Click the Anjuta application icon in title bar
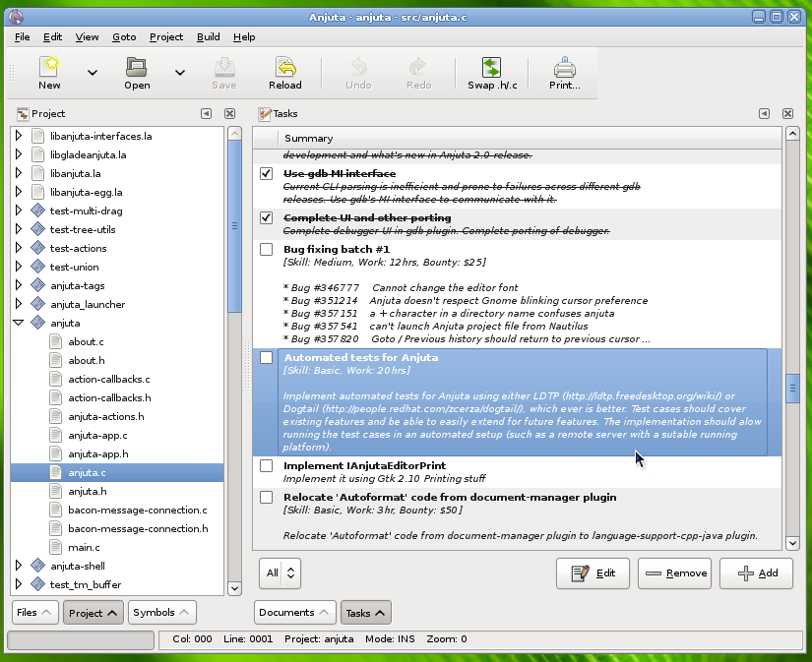812x662 pixels. pos(16,17)
